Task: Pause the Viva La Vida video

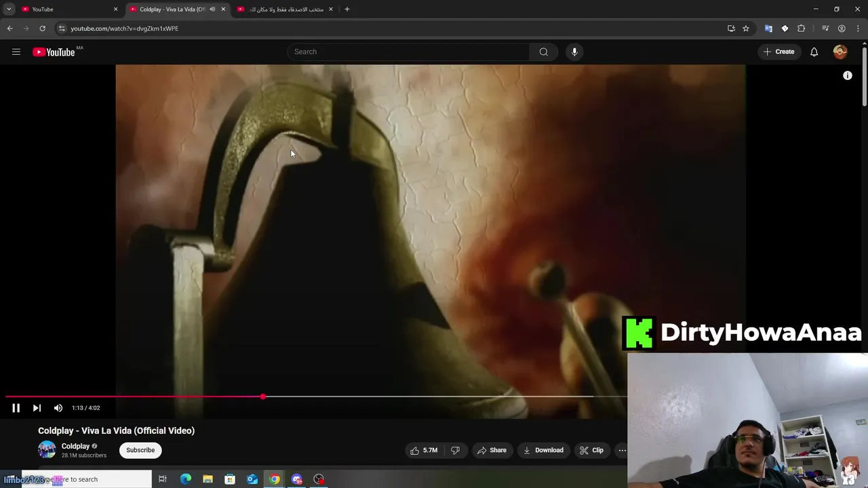Action: (x=16, y=407)
